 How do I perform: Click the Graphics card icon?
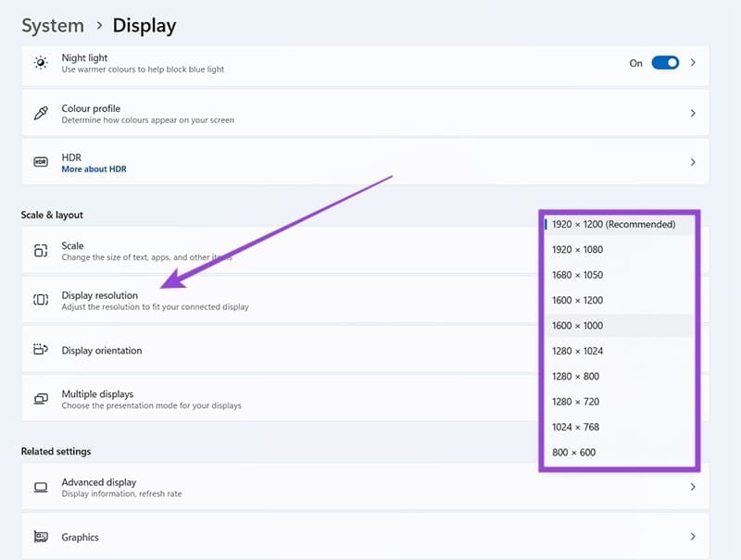pyautogui.click(x=40, y=537)
